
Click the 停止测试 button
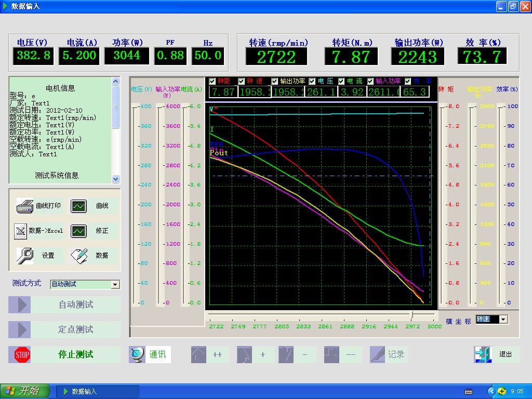(76, 354)
